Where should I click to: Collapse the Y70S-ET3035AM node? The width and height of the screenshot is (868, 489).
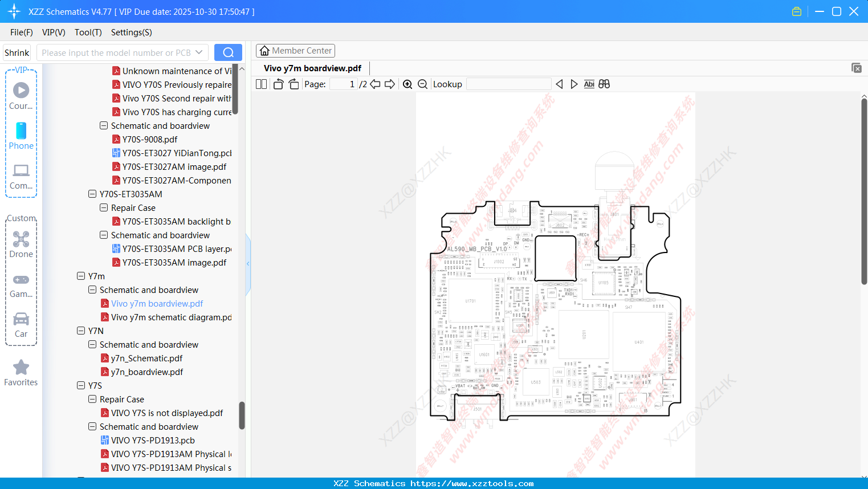pyautogui.click(x=92, y=194)
